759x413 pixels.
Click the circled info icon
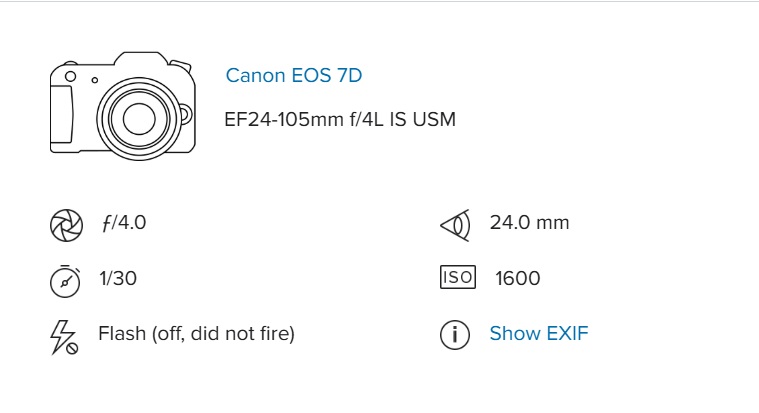[x=455, y=336]
